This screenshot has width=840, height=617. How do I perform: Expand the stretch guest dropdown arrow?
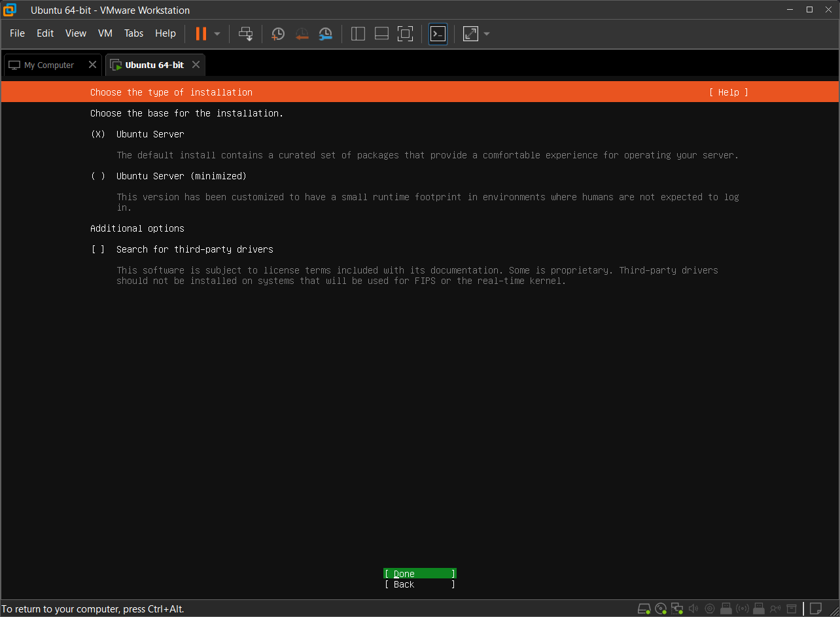(x=487, y=33)
